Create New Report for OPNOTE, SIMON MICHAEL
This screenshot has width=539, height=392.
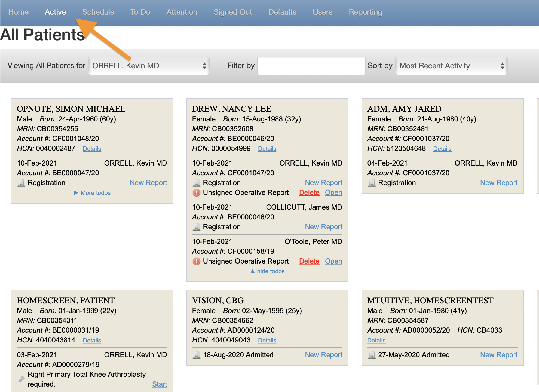click(148, 183)
